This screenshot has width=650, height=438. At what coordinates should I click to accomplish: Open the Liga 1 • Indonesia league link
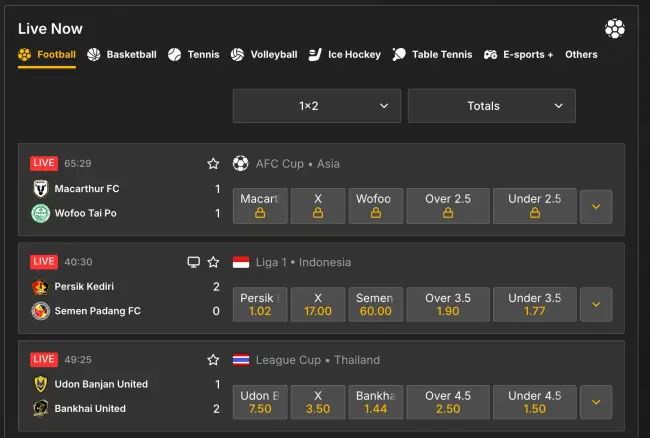[x=303, y=262]
